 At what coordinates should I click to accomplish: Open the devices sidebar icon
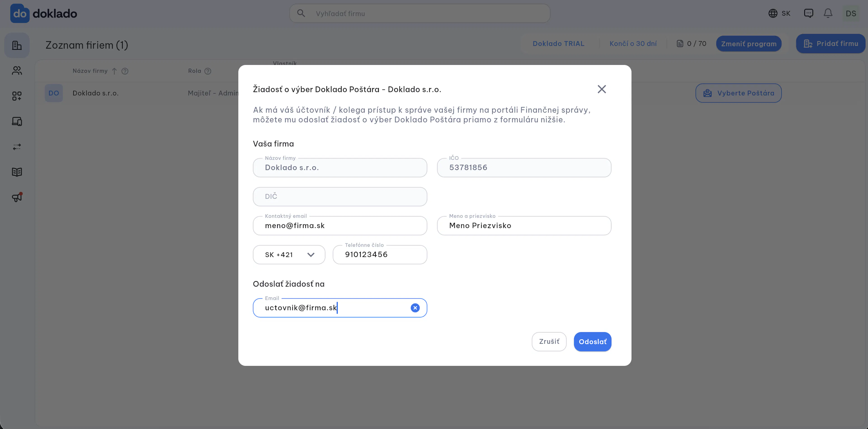click(17, 121)
